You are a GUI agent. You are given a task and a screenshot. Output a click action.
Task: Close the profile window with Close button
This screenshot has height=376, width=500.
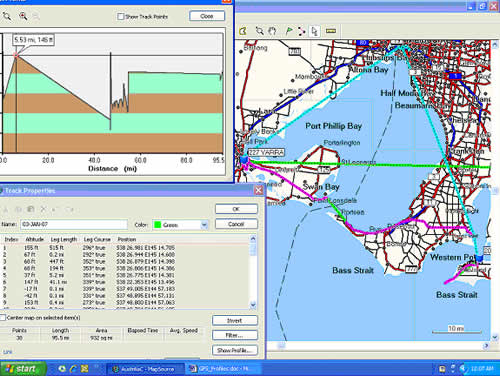pos(207,16)
